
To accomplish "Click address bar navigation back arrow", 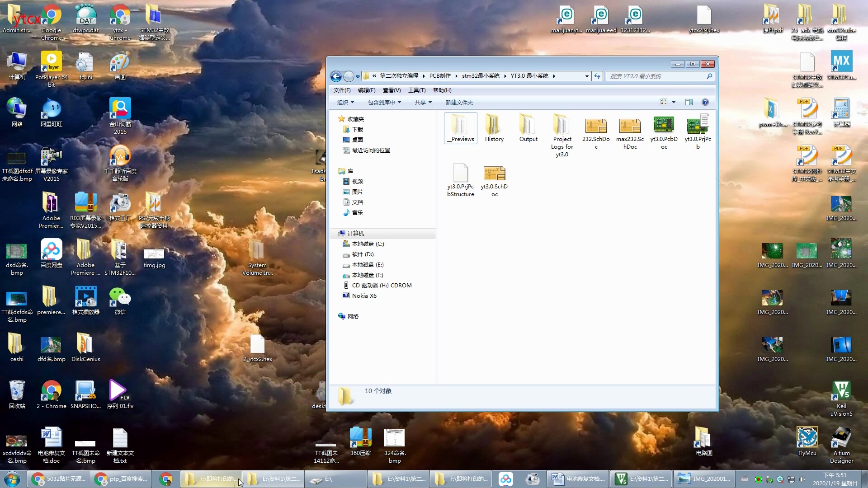I will [336, 75].
